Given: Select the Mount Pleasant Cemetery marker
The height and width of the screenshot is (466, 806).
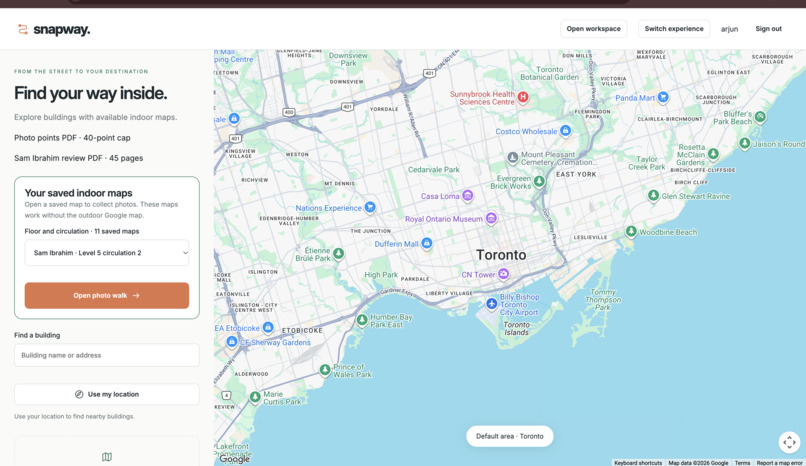Looking at the screenshot, I should 512,157.
